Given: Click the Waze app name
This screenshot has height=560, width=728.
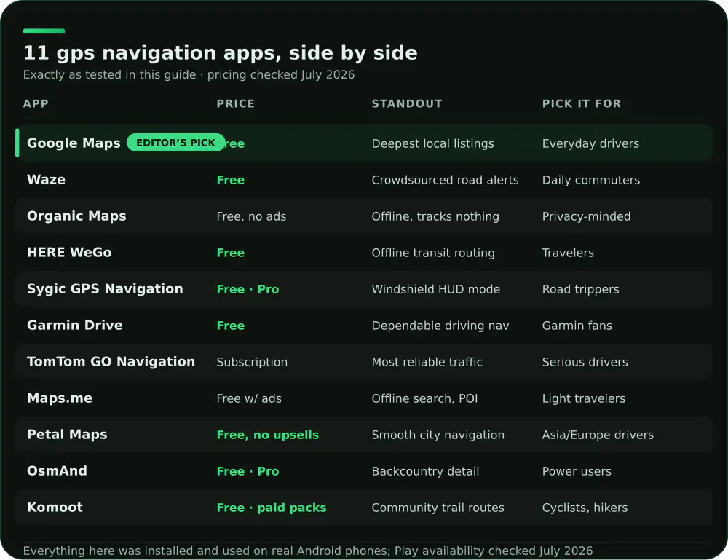Looking at the screenshot, I should click(x=46, y=180).
